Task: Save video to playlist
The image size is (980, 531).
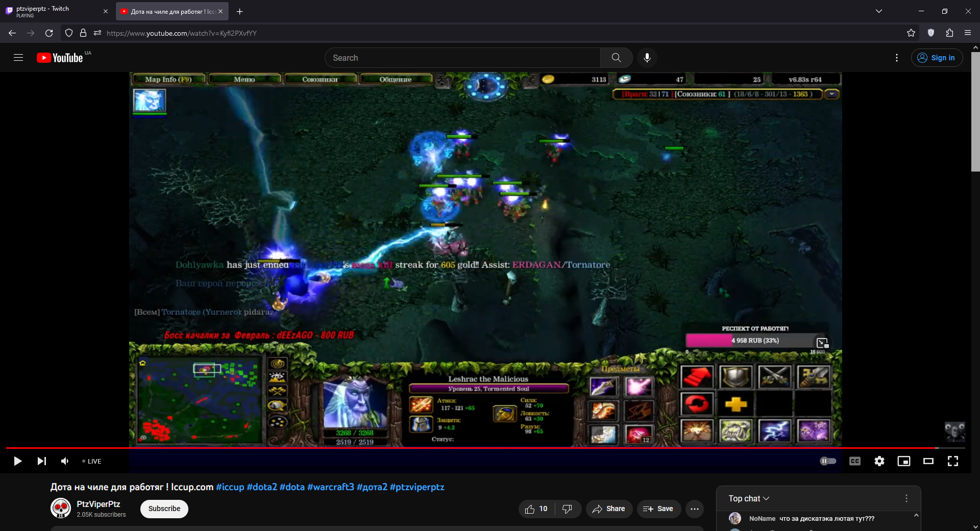Action: coord(658,509)
